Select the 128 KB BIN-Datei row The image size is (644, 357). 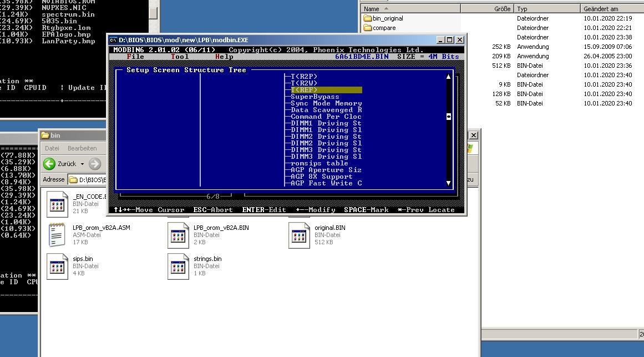(502, 94)
